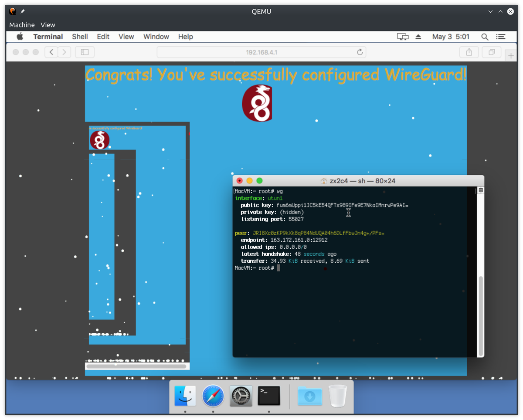Open the QEMU Machine menu
Image resolution: width=523 pixels, height=420 pixels.
click(x=22, y=25)
